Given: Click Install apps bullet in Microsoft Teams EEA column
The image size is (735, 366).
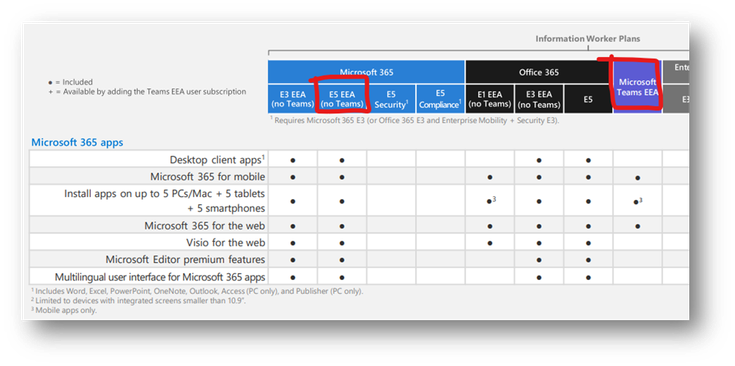Looking at the screenshot, I should [x=638, y=202].
